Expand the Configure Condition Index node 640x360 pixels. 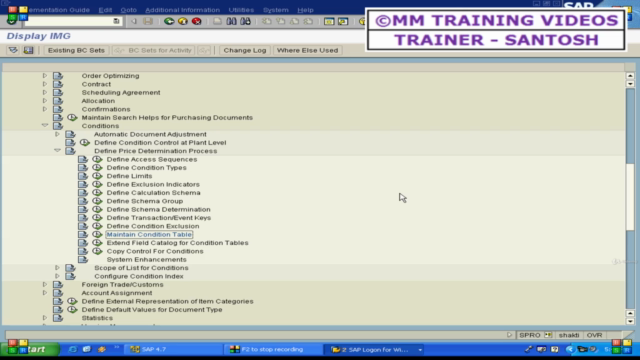(58, 276)
